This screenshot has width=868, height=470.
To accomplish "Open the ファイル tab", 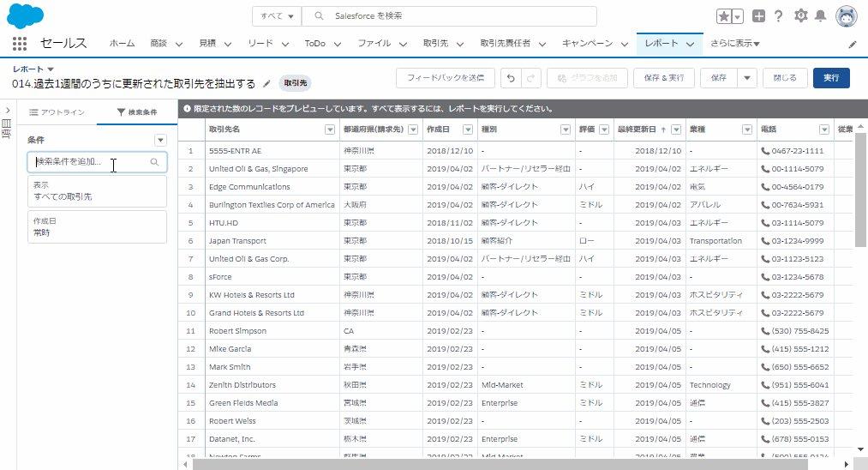I will [374, 43].
